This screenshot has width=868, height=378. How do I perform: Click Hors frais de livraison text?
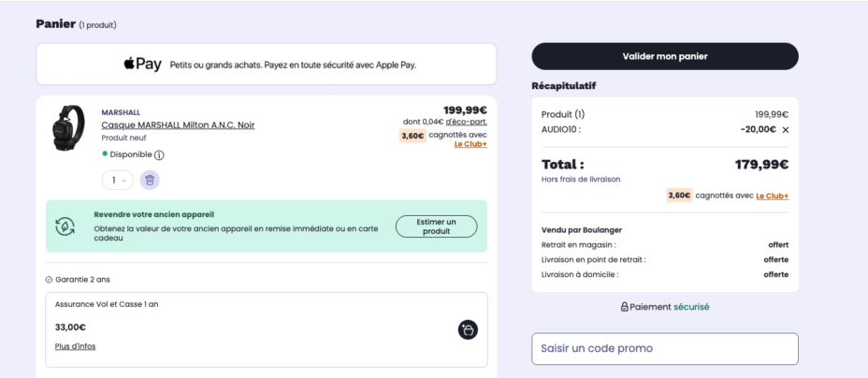581,180
